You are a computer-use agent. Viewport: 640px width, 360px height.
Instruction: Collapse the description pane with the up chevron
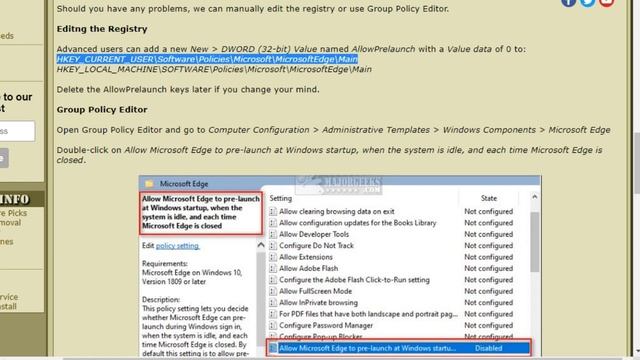260,245
